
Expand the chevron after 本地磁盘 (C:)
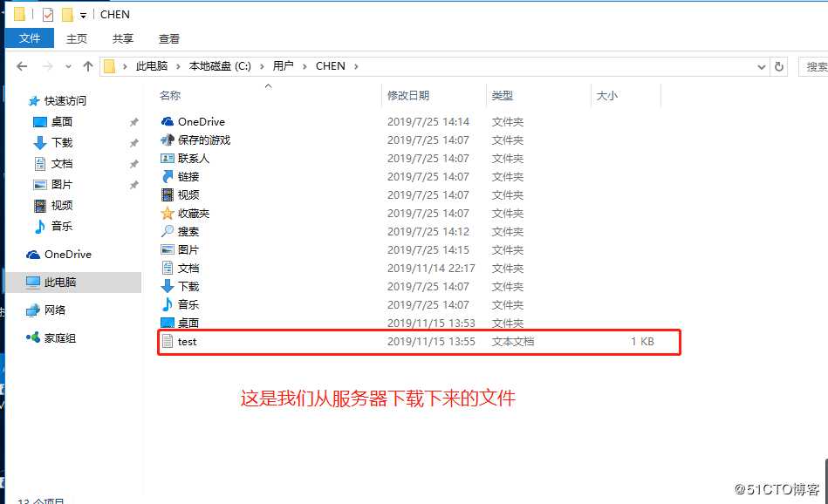[x=262, y=66]
